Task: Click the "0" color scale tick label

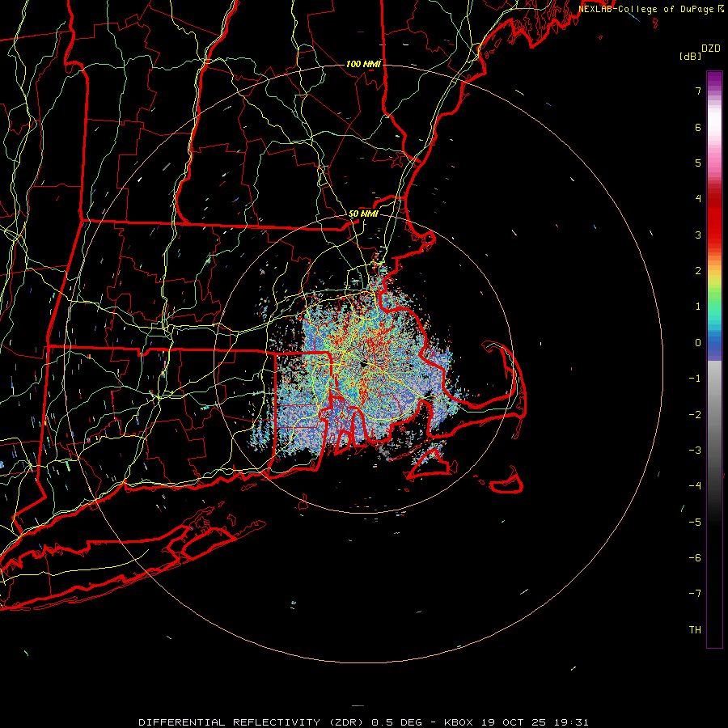Action: click(698, 343)
